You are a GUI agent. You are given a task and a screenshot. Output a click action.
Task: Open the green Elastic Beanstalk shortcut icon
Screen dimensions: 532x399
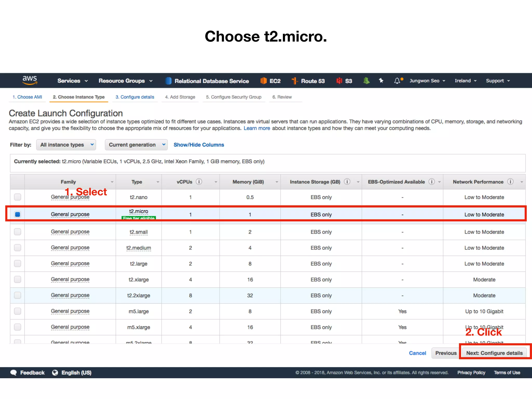click(x=366, y=81)
